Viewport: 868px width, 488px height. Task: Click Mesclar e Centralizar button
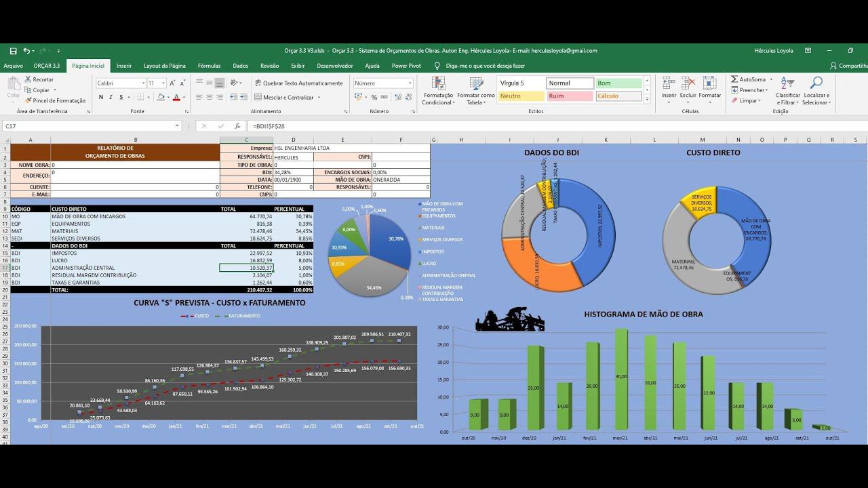click(283, 98)
